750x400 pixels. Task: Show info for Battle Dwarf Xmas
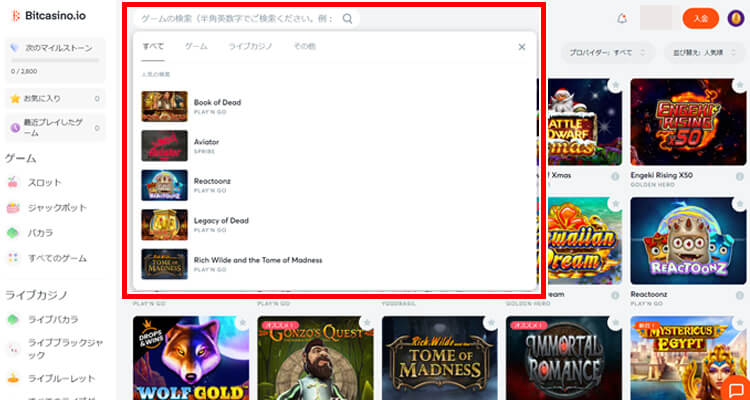pyautogui.click(x=615, y=177)
